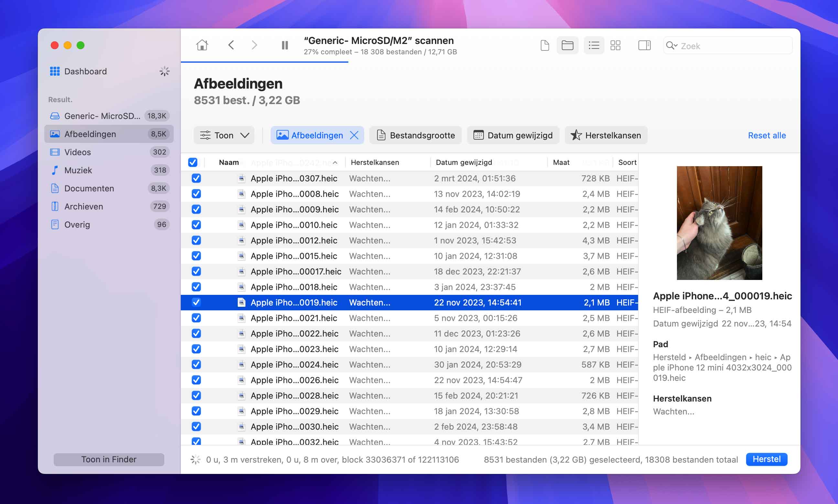Select file name Apple iPho...0029.heic

click(x=294, y=411)
